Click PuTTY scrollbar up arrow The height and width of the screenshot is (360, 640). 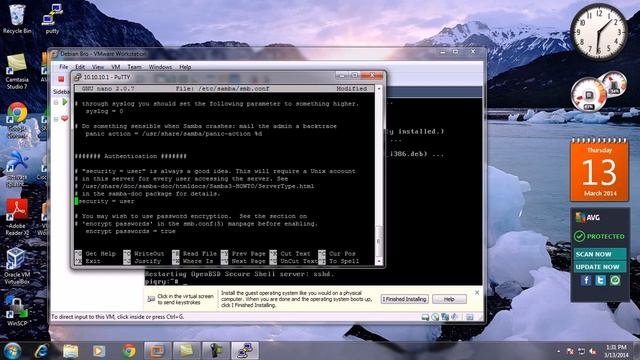tap(379, 89)
